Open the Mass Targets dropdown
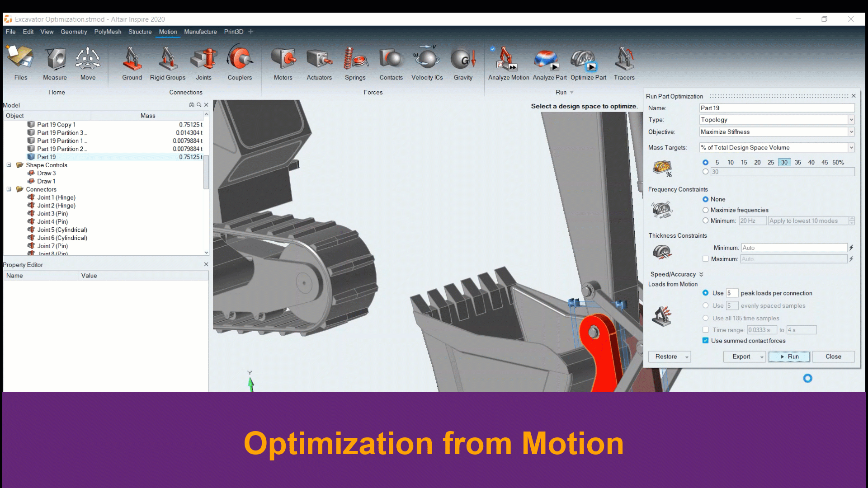 point(851,148)
